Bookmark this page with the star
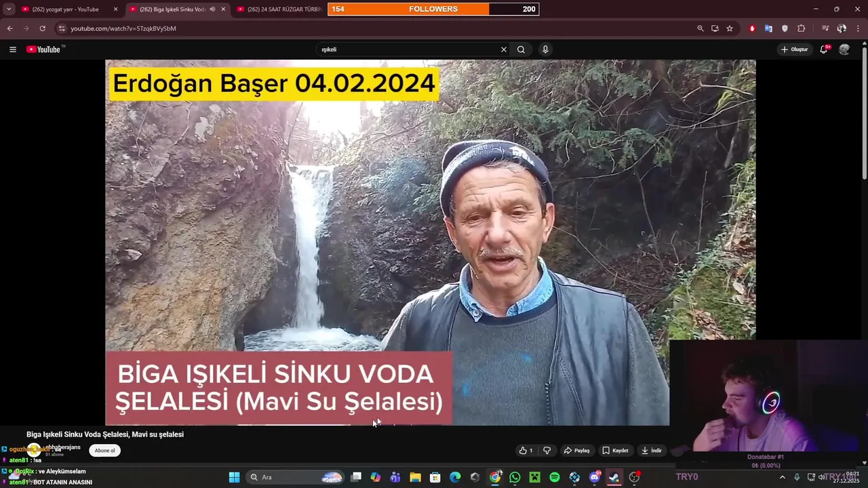Image resolution: width=868 pixels, height=488 pixels. pos(730,28)
